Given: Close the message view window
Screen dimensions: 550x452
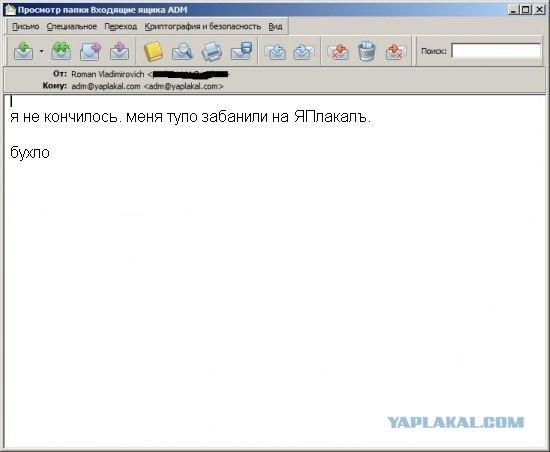Looking at the screenshot, I should [539, 10].
